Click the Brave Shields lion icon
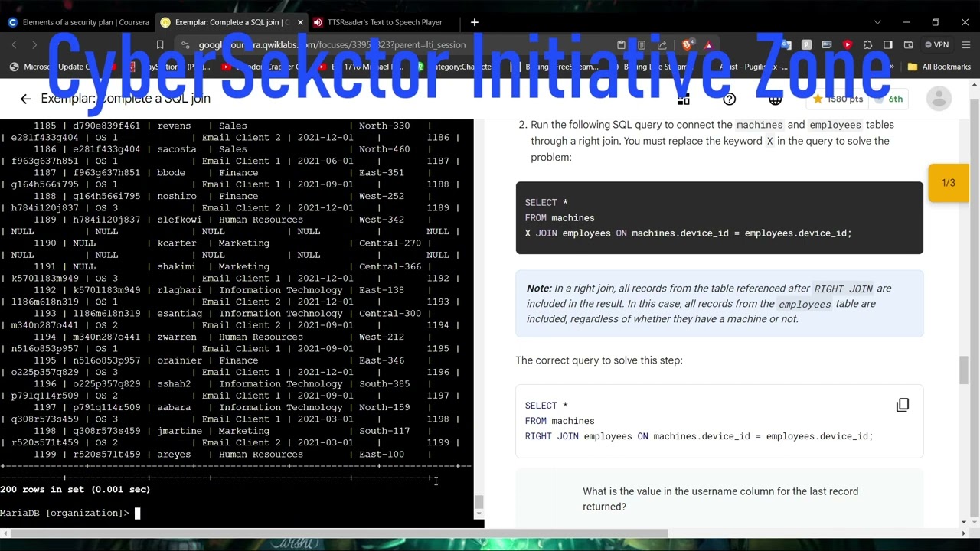Viewport: 980px width, 551px height. tap(687, 45)
